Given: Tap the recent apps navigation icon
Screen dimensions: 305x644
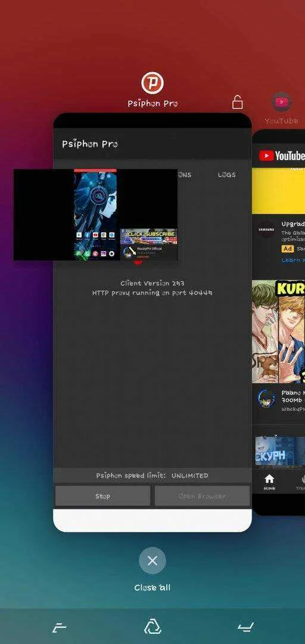Looking at the screenshot, I should pos(60,627).
